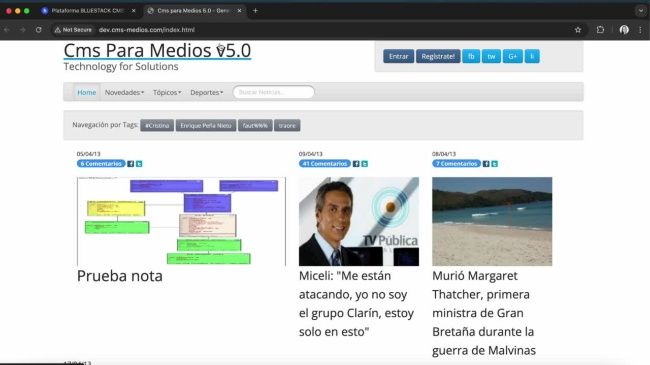Image resolution: width=650 pixels, height=365 pixels.
Task: Filter by the Enrique Peña Nieto tag
Action: tap(206, 125)
